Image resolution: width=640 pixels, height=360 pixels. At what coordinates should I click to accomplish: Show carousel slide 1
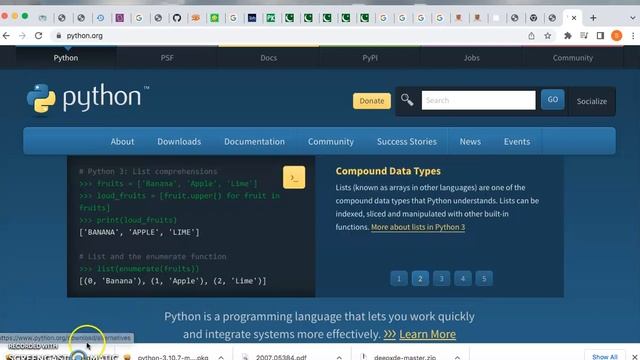399,279
